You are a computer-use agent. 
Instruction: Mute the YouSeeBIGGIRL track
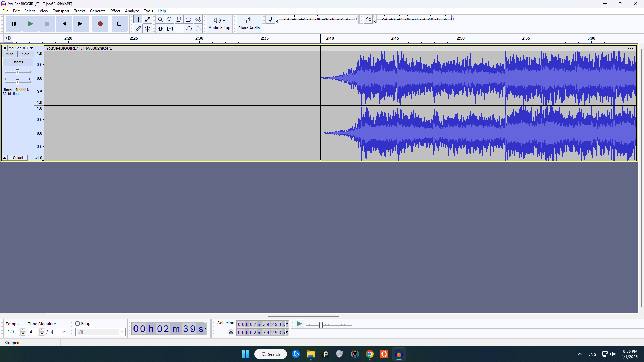click(x=9, y=54)
